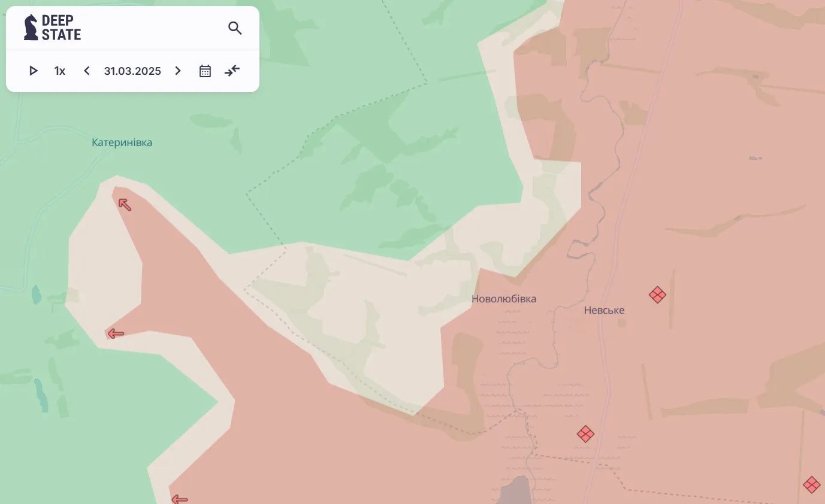This screenshot has width=825, height=504.
Task: Click the date 31.03.2025 text
Action: (x=132, y=71)
